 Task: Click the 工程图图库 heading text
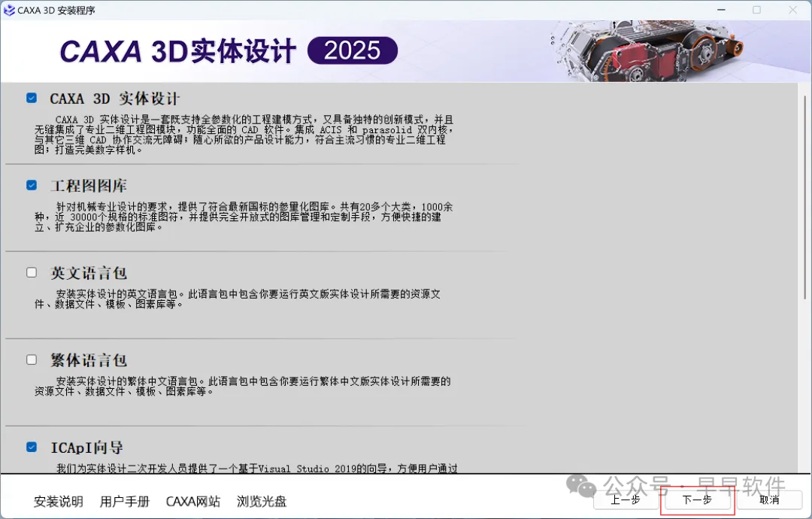[x=89, y=186]
